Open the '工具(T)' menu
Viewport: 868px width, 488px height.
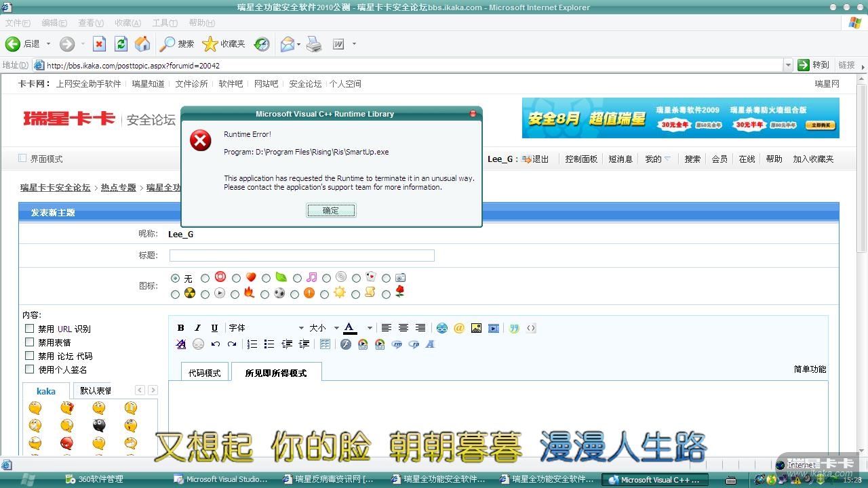pos(165,23)
